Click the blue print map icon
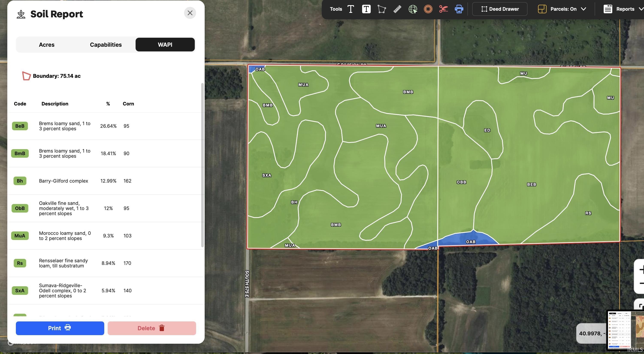This screenshot has height=354, width=644. [459, 9]
